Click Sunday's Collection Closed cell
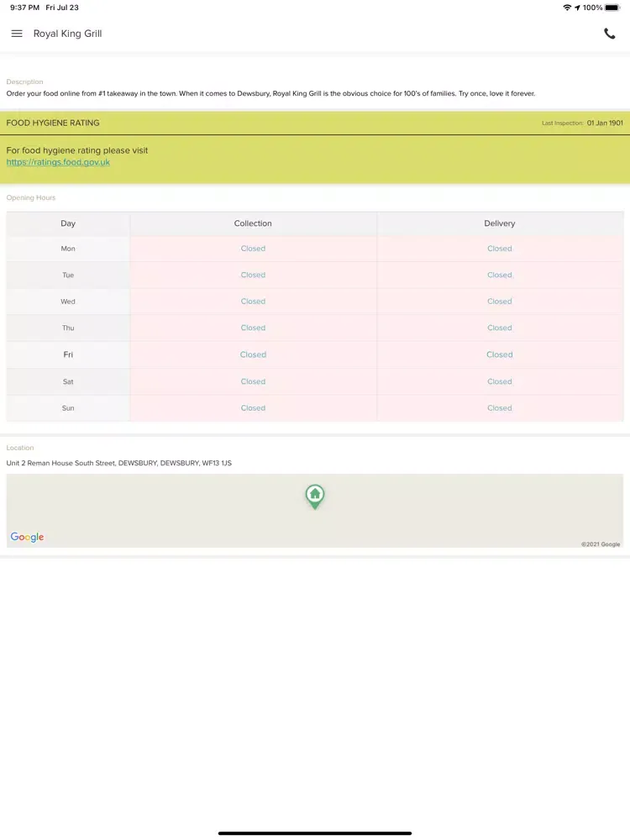The width and height of the screenshot is (630, 840). tap(253, 407)
